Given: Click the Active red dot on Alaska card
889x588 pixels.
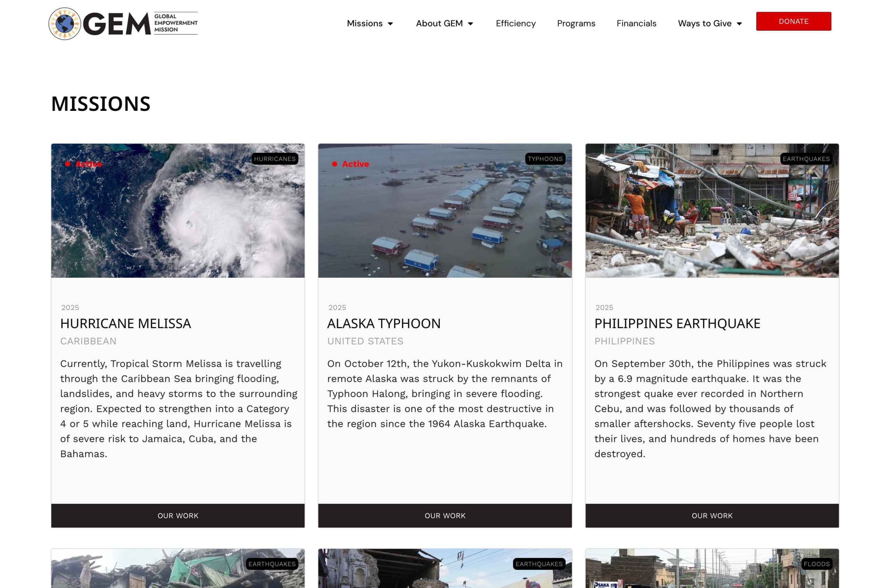Looking at the screenshot, I should (334, 164).
